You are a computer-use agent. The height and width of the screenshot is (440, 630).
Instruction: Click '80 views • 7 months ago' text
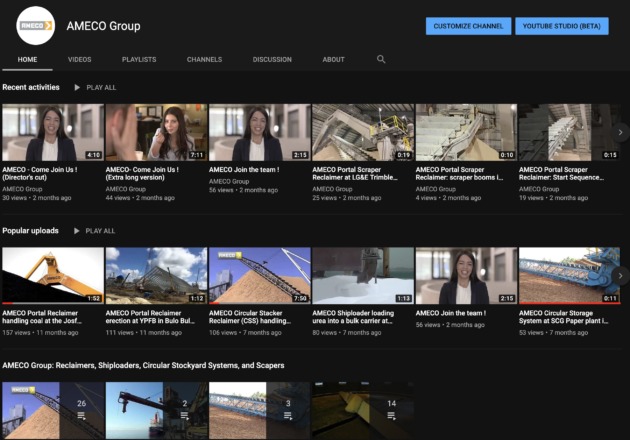pos(347,333)
